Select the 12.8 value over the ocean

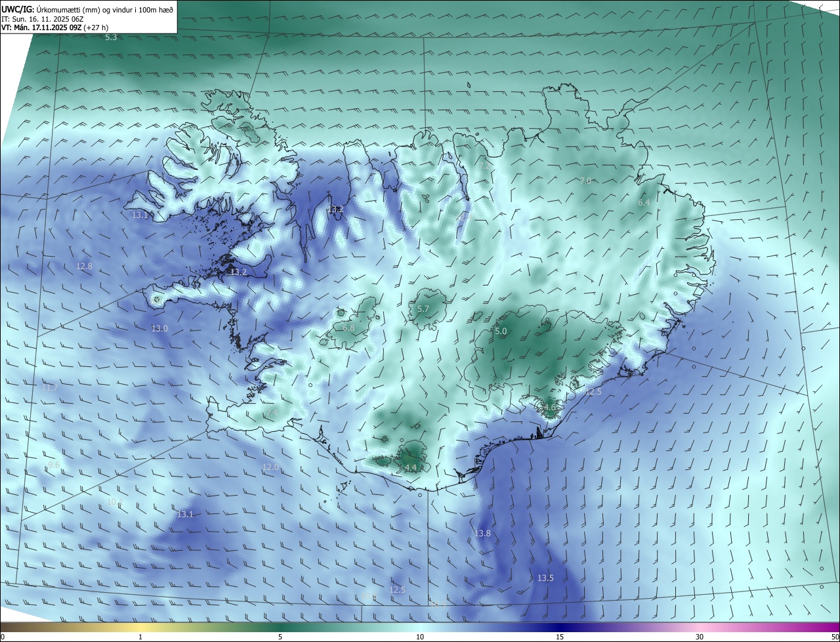click(84, 266)
